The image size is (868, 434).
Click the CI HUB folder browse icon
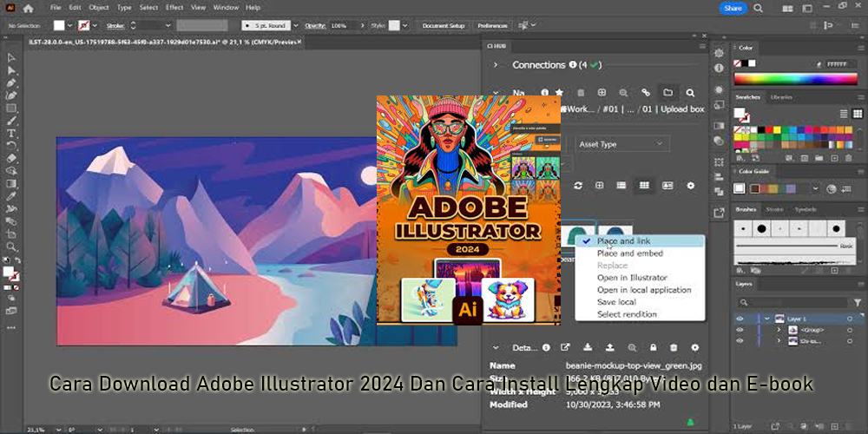pyautogui.click(x=668, y=93)
